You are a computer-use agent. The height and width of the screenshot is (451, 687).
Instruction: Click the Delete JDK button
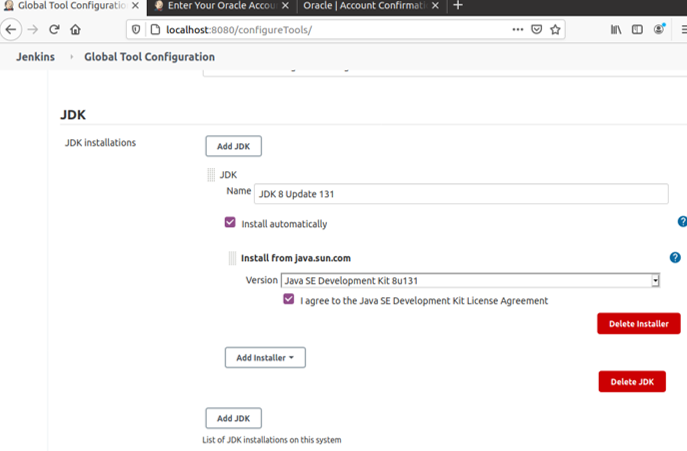tap(632, 382)
